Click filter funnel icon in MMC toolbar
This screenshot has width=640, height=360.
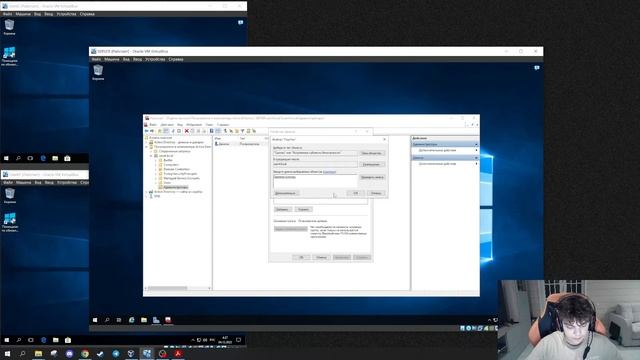(x=242, y=131)
